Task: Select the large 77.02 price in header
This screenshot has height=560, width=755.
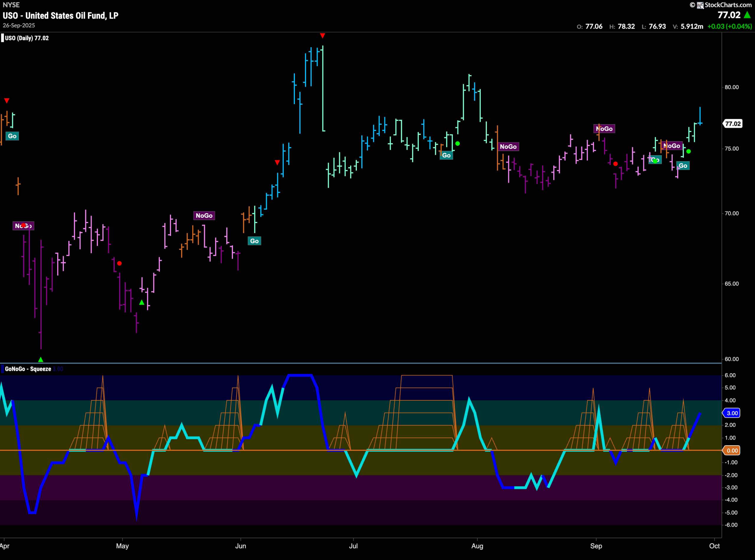Action: [x=729, y=15]
